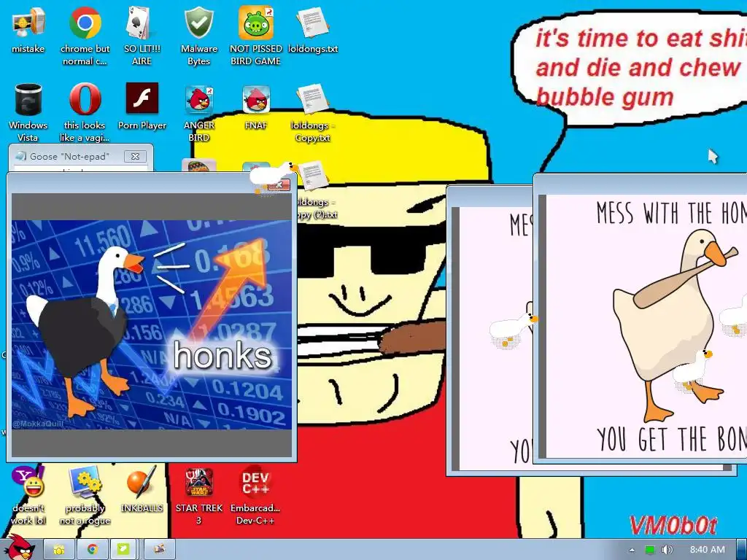Click the Show desktop strip at taskbar end
Viewport: 747px width, 560px height.
pos(742,550)
